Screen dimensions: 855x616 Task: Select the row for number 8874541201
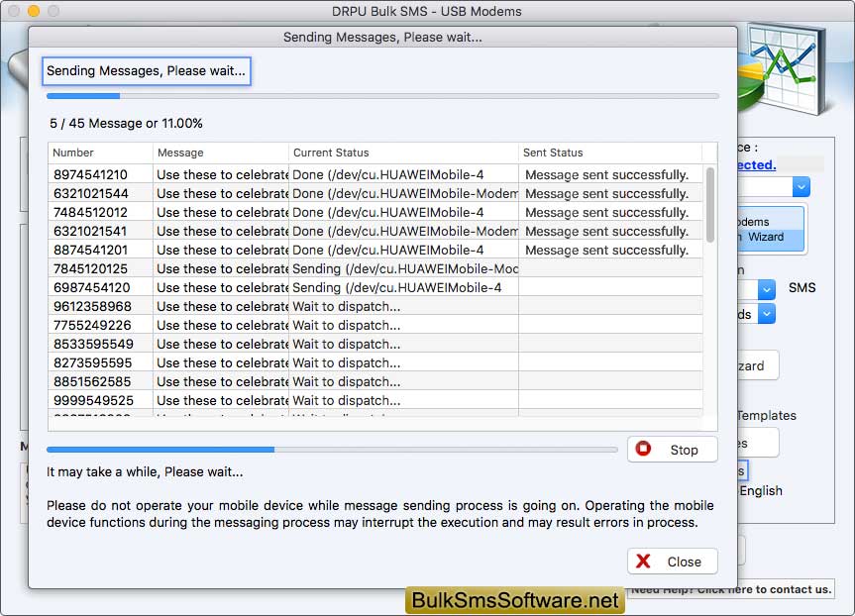point(375,250)
